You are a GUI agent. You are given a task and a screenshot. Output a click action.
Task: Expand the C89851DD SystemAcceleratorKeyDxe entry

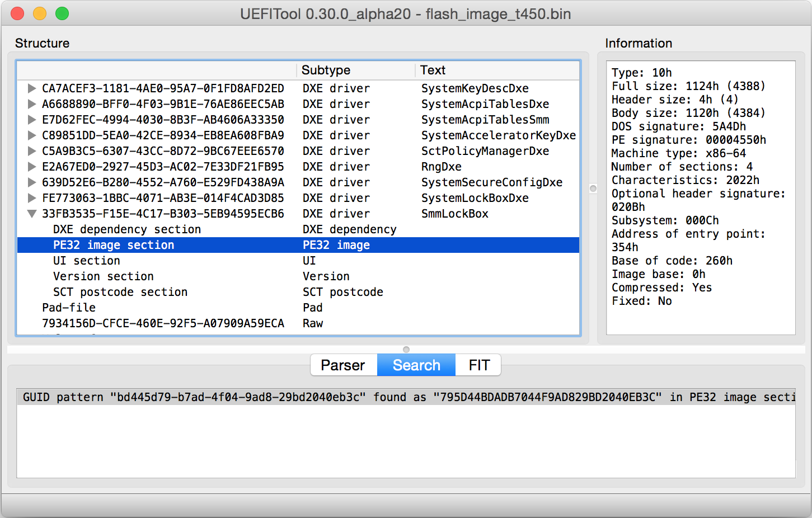[x=32, y=135]
